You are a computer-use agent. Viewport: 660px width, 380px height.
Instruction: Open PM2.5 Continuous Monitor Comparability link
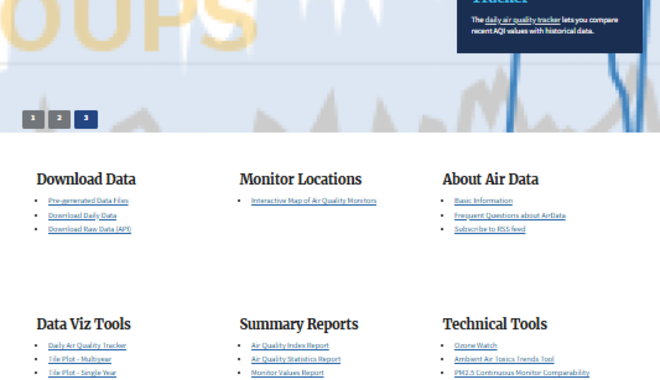pos(522,372)
